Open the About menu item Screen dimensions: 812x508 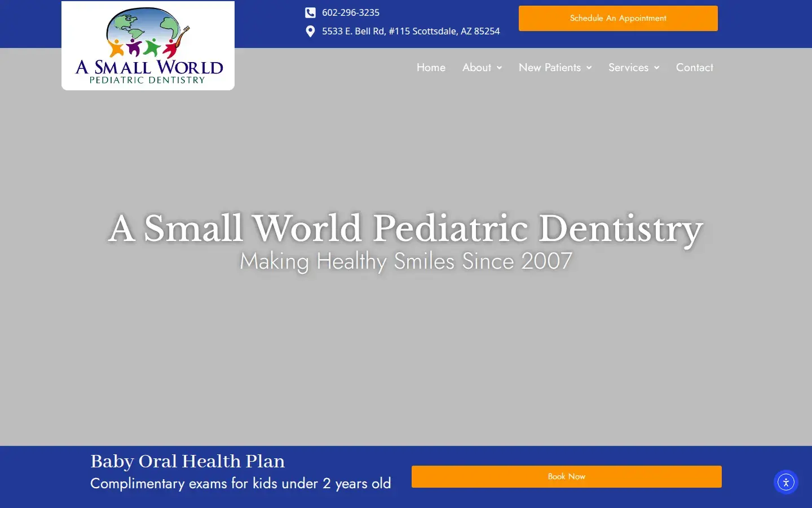(x=476, y=67)
